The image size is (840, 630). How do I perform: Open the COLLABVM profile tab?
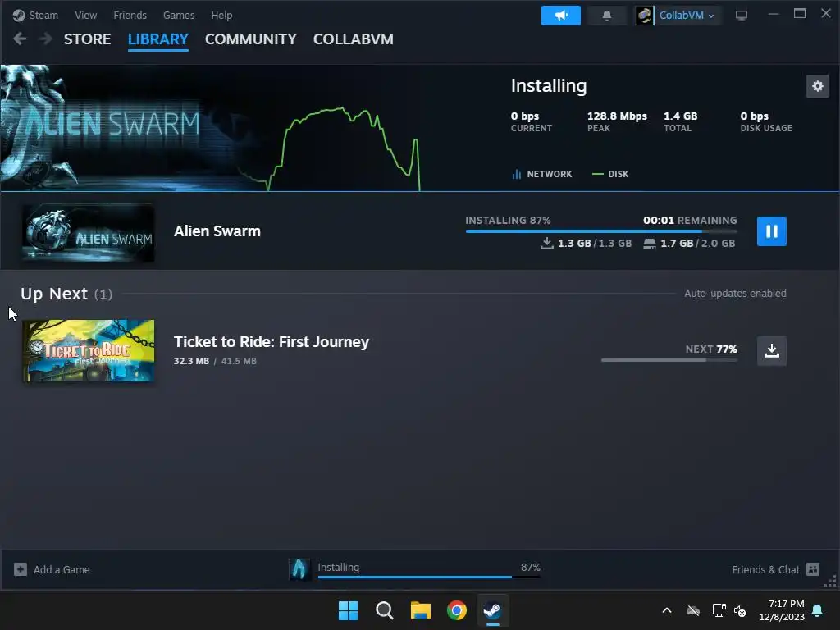[x=353, y=39]
